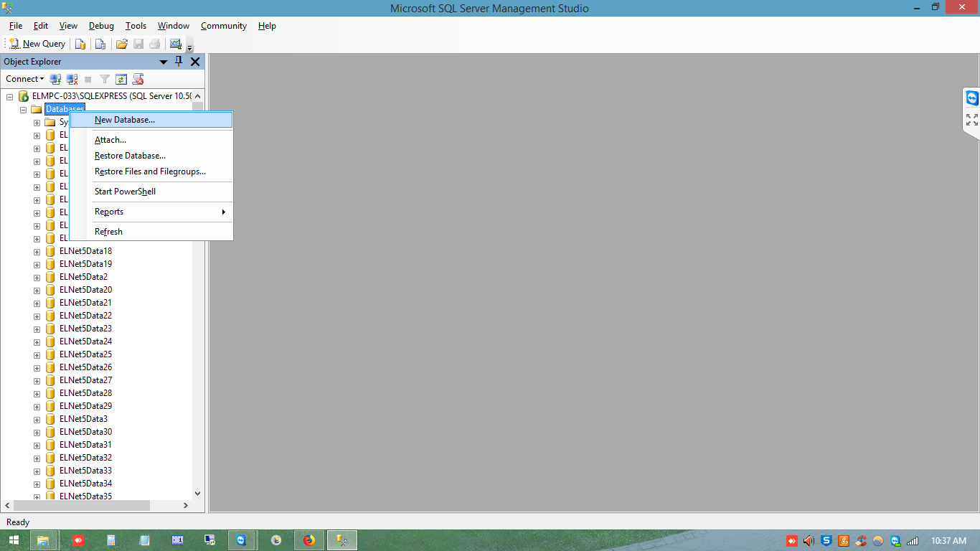Click the Stop script icon with red cross
Viewport: 980px width, 551px height.
(x=138, y=79)
